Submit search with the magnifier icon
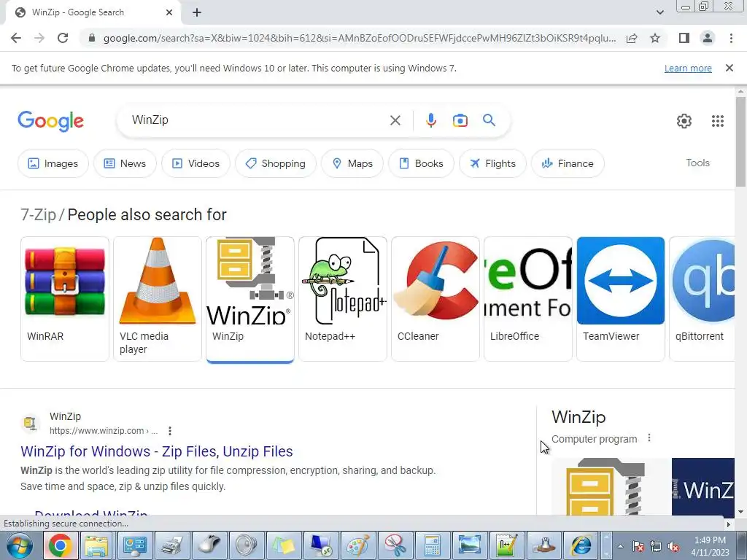This screenshot has width=747, height=560. 489,120
